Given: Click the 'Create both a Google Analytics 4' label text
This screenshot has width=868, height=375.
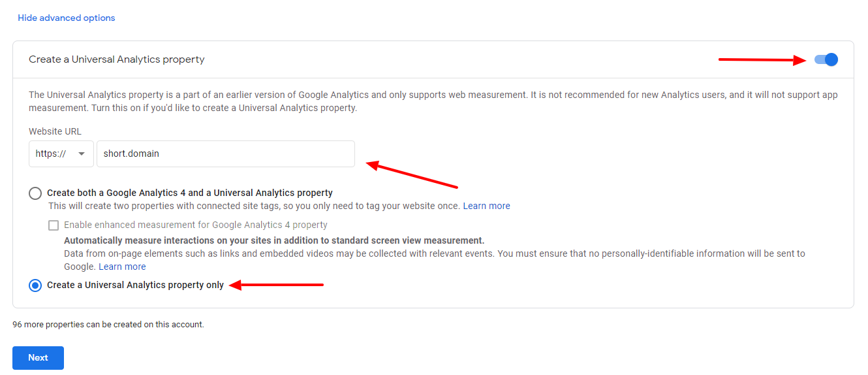Looking at the screenshot, I should pyautogui.click(x=190, y=193).
